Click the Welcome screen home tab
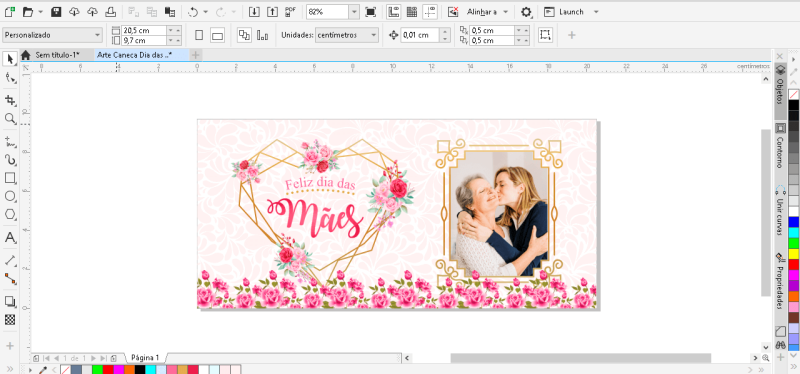Image resolution: width=800 pixels, height=374 pixels. pos(26,55)
